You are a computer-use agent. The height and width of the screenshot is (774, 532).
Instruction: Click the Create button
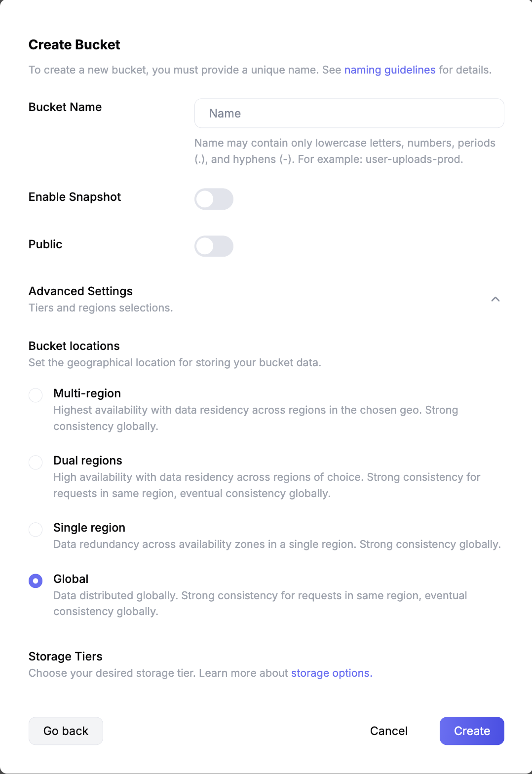click(x=471, y=731)
